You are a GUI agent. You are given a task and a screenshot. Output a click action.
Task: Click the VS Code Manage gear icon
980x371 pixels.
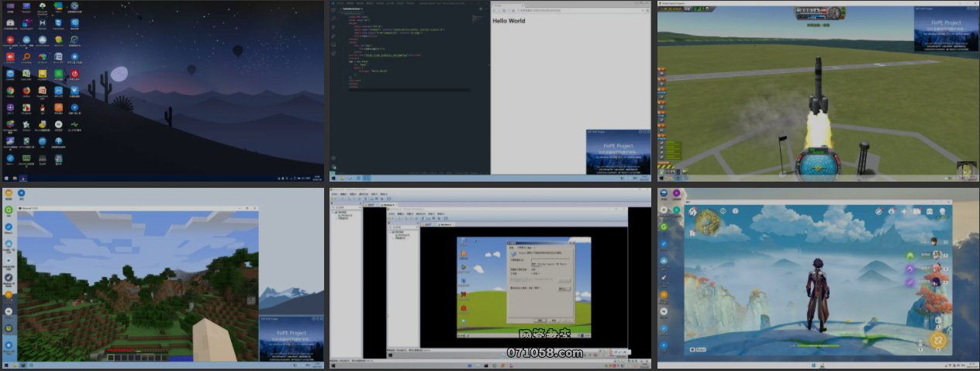(333, 167)
